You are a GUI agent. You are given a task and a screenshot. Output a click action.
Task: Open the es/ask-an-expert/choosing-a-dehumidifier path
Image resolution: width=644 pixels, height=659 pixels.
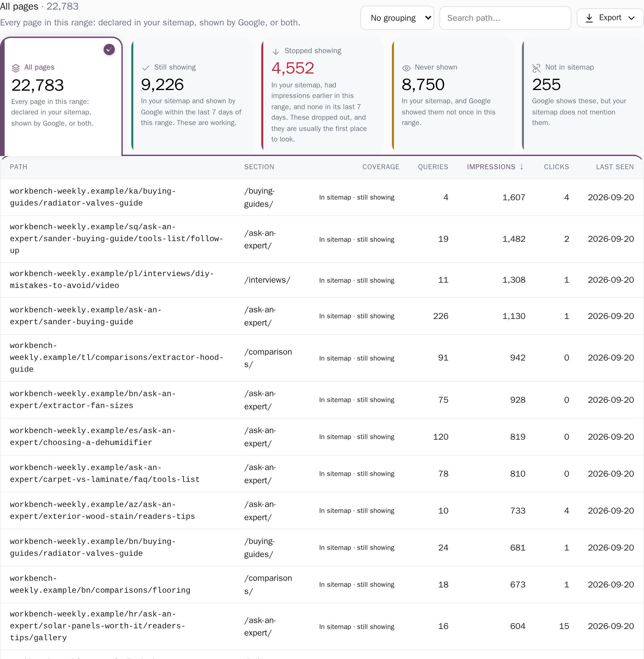point(93,436)
